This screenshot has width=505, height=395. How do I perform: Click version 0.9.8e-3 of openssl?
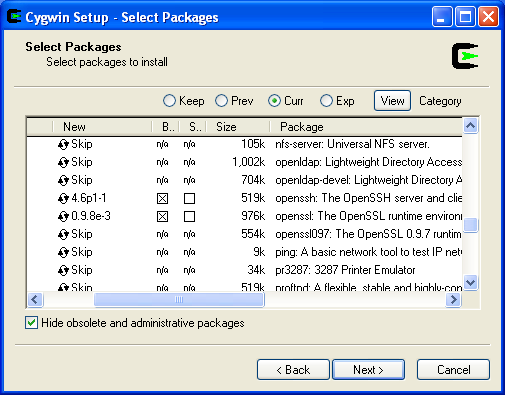point(91,216)
